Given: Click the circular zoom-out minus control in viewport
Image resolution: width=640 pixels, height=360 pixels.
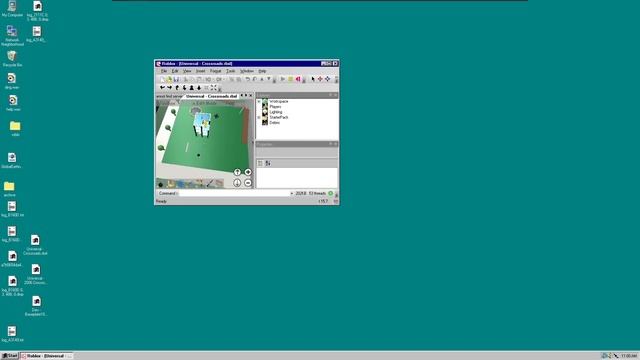Looking at the screenshot, I should click(x=248, y=183).
